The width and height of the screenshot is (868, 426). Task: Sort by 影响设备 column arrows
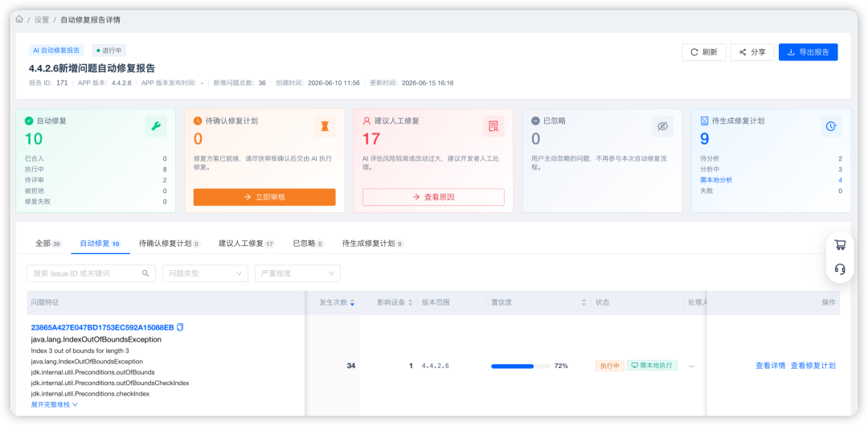point(410,302)
